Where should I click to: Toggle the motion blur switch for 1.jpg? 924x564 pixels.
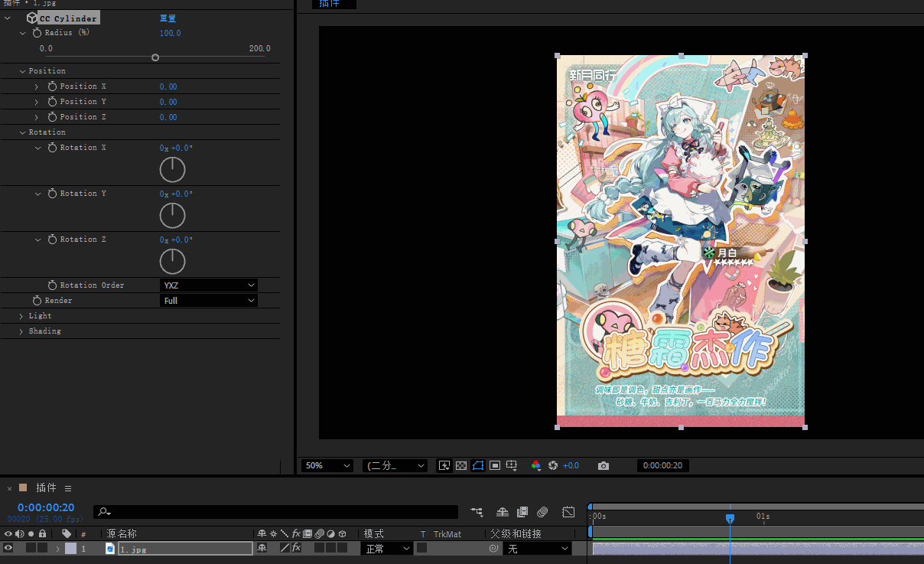tap(319, 548)
